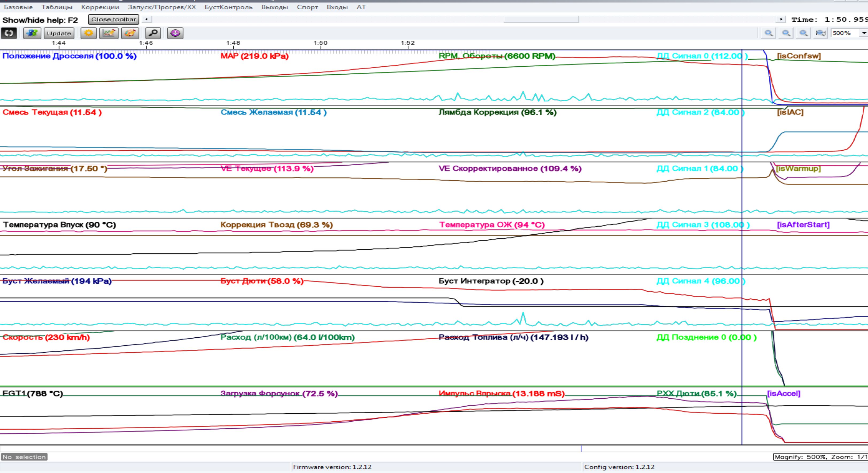The image size is (868, 473).
Task: Click the first blue zoom magnifier icon
Action: pyautogui.click(x=769, y=33)
